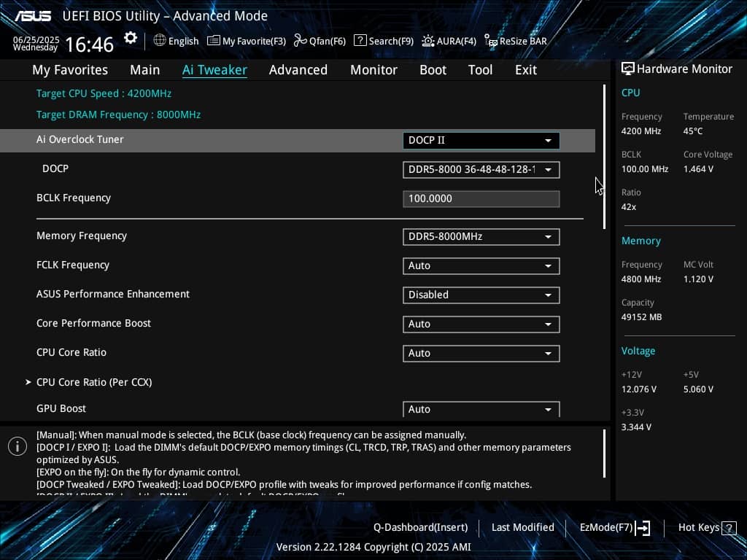Viewport: 747px width, 560px height.
Task: Open the ASUS Performance Enhancement dropdown
Action: (x=481, y=295)
